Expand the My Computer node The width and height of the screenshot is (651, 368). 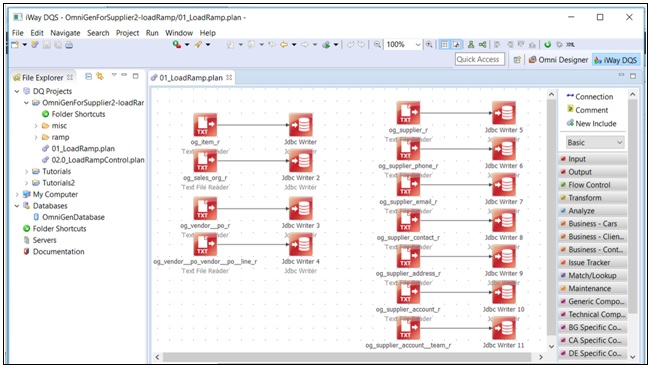(17, 194)
